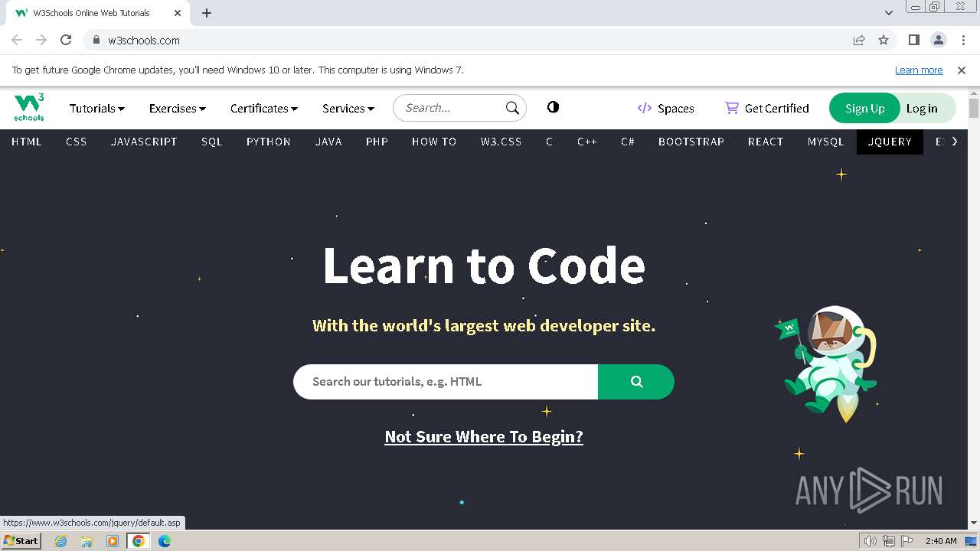Open the REACT topic
980x551 pixels.
(x=766, y=142)
